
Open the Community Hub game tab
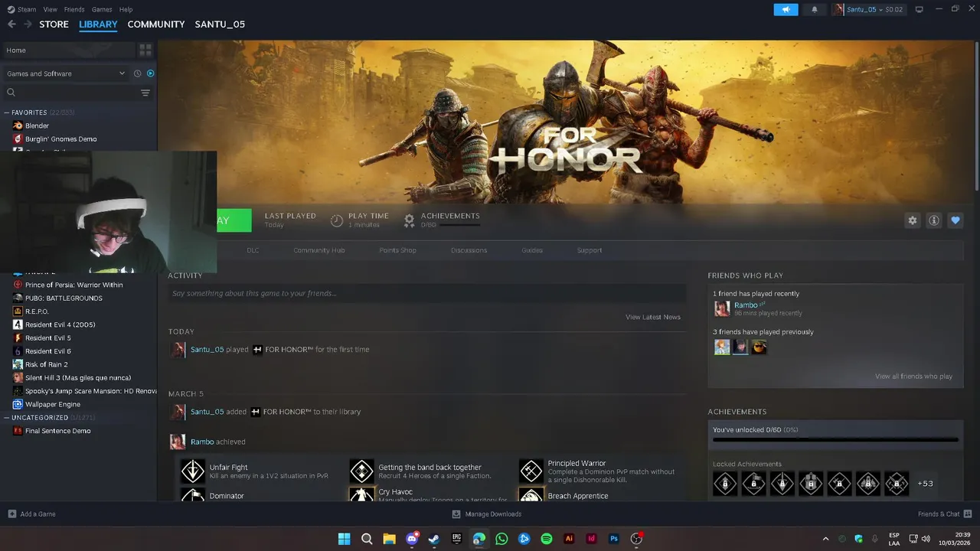click(x=319, y=250)
